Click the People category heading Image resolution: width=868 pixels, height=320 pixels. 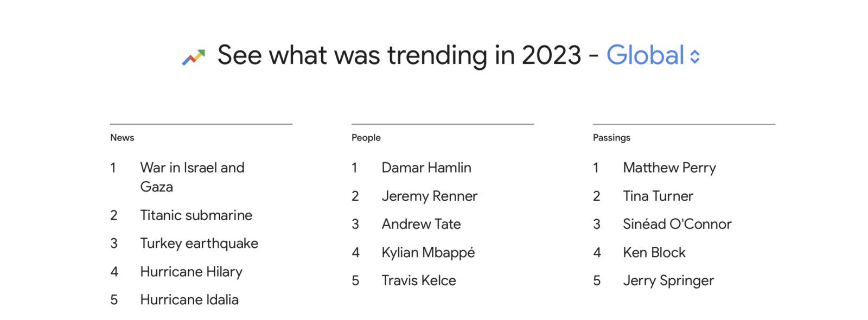pos(366,138)
